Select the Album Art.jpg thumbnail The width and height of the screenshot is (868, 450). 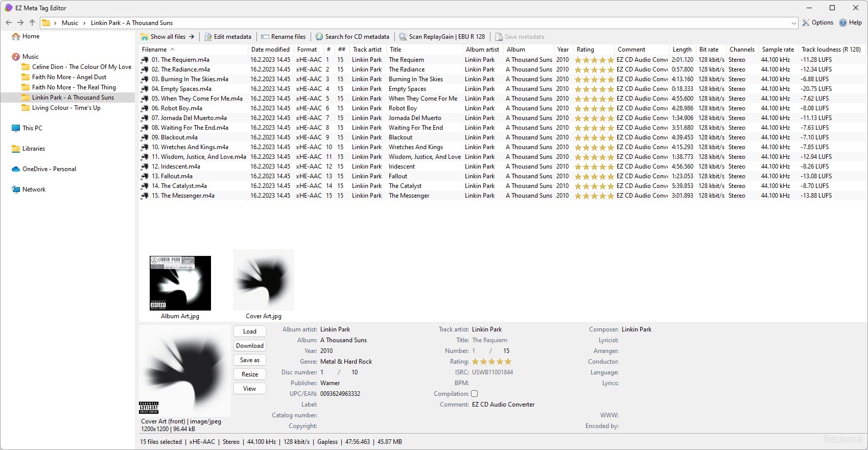click(180, 283)
